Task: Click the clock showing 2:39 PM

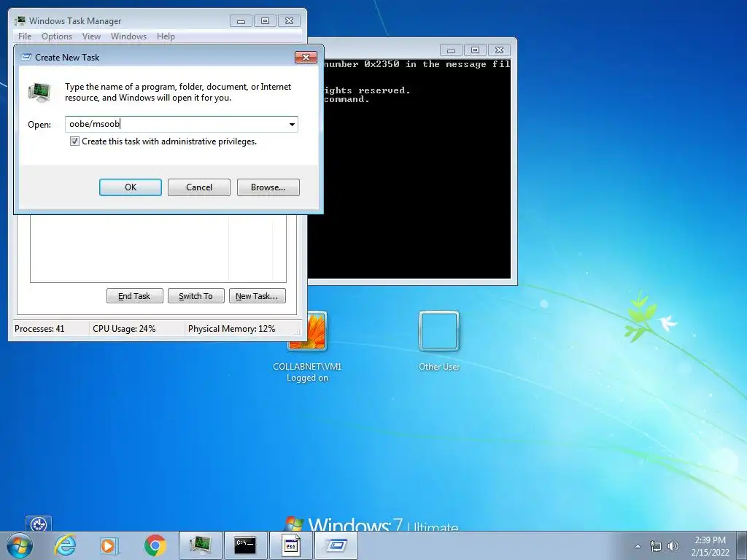Action: (x=710, y=546)
